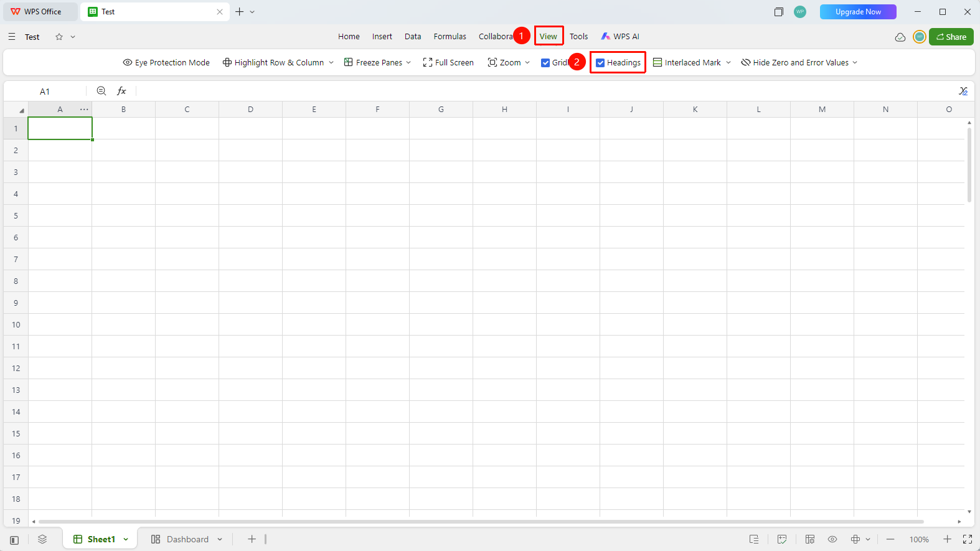Switch to the Tools tab

tap(579, 37)
